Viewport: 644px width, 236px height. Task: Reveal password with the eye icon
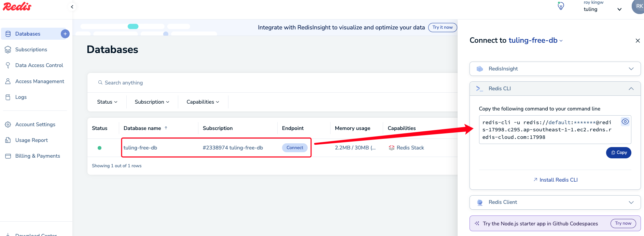click(x=625, y=121)
